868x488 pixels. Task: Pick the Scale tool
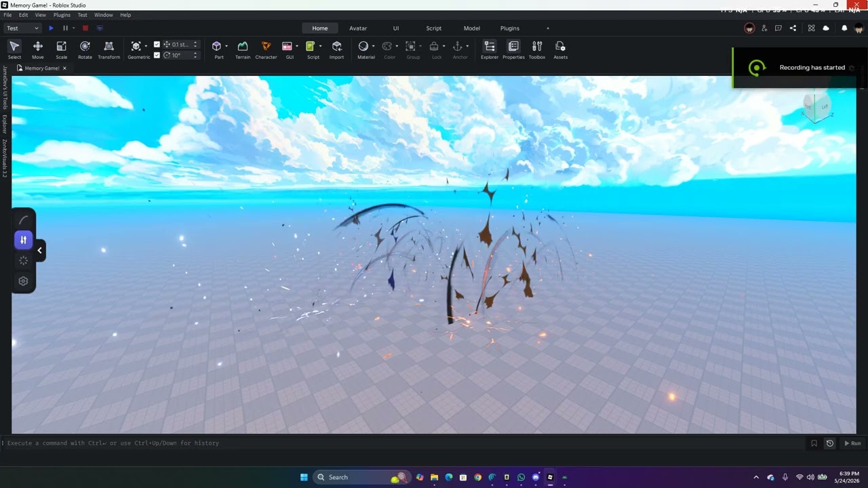coord(61,49)
